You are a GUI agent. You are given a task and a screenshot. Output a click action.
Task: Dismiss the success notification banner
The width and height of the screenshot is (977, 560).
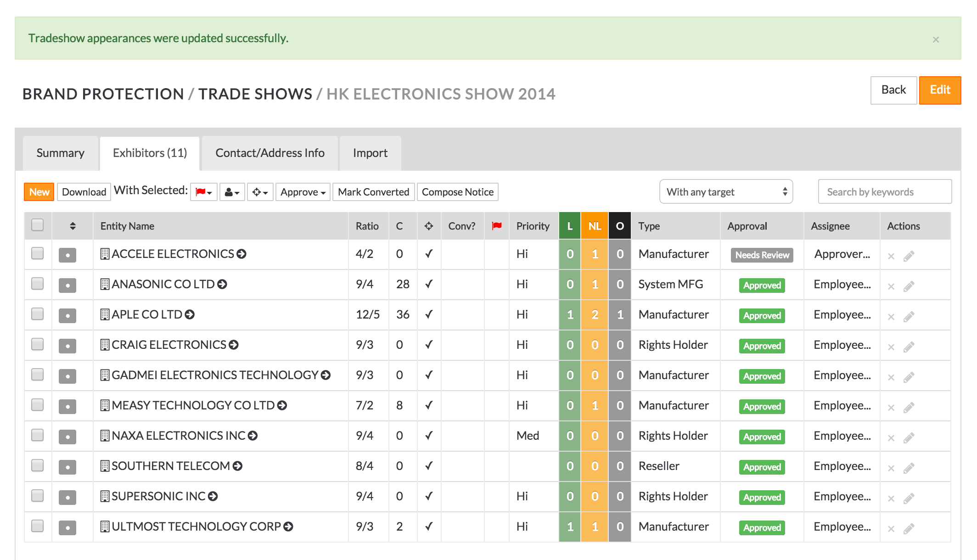pos(936,39)
